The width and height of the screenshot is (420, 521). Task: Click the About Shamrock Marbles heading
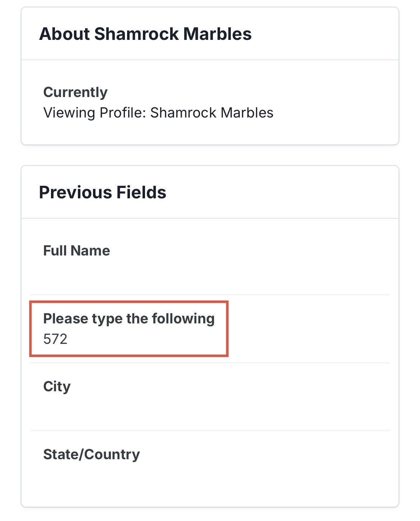(x=145, y=34)
